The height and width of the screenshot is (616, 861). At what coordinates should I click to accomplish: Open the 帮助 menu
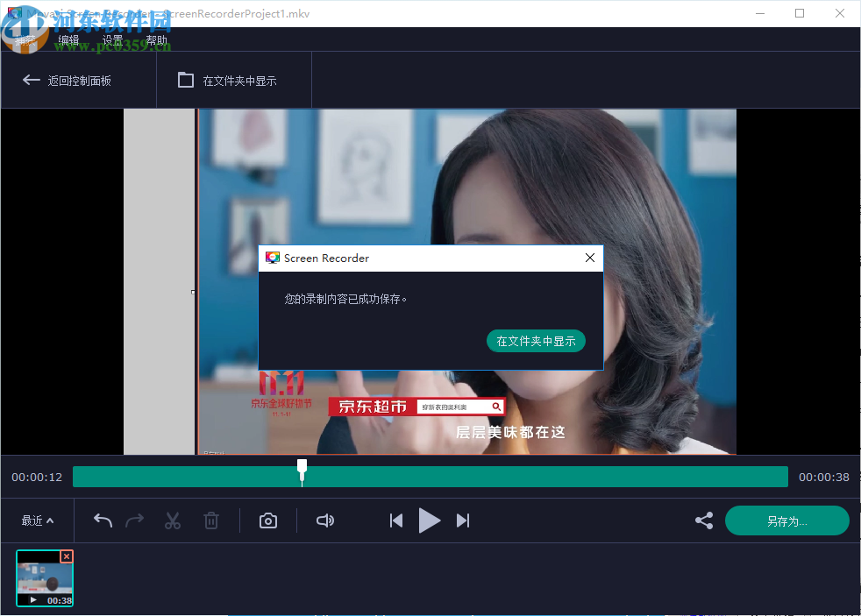pos(156,39)
